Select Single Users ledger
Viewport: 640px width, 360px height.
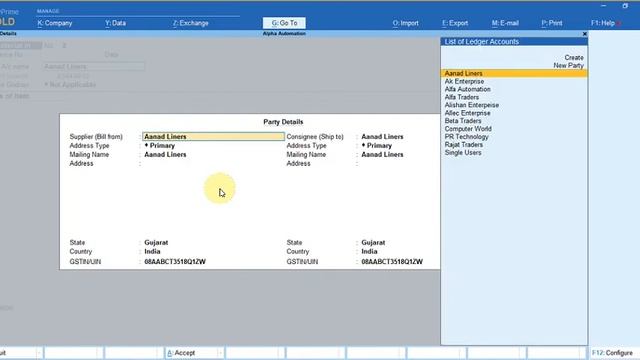point(463,153)
